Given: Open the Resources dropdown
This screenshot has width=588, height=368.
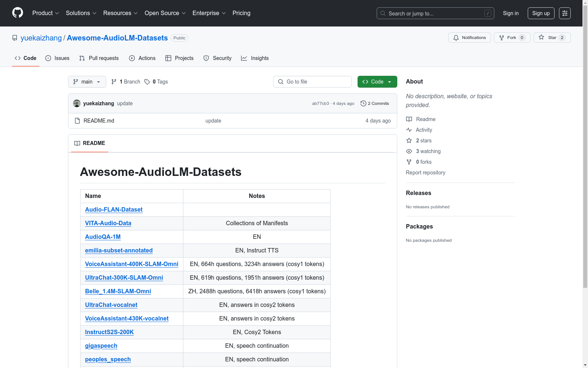Looking at the screenshot, I should (x=121, y=13).
